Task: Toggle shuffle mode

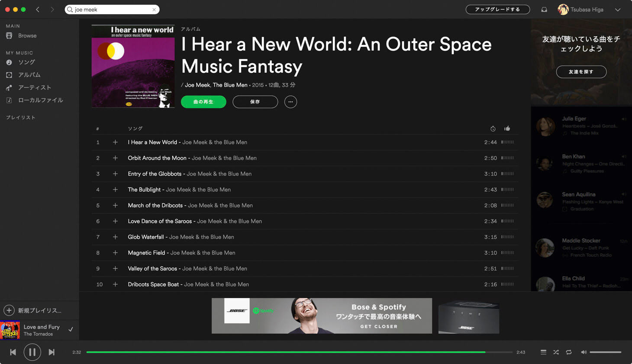Action: 556,352
